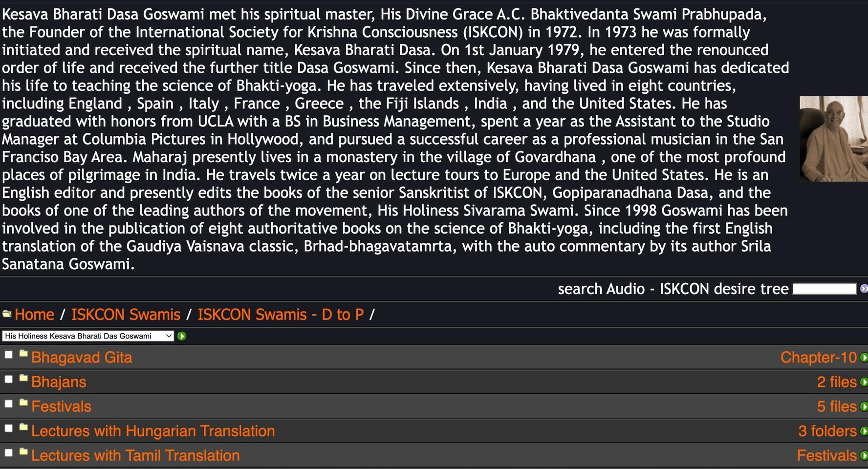
Task: Open the Home breadcrumb link
Action: tap(34, 315)
